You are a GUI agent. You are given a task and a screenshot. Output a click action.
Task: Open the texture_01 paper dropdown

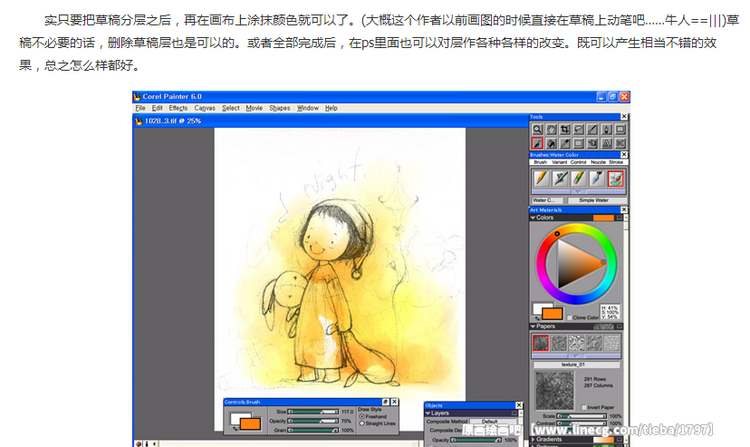click(577, 365)
